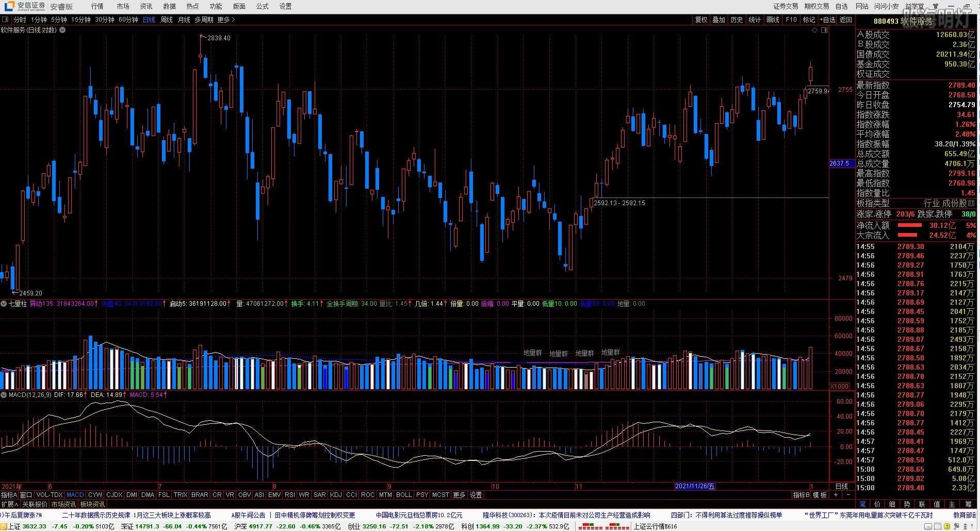Open 问问小安 assistant link
The width and height of the screenshot is (980, 531).
click(886, 6)
